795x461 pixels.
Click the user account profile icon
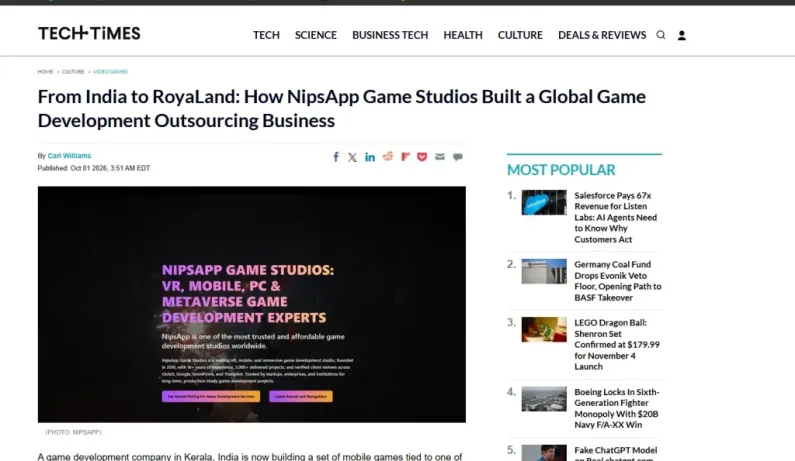point(682,35)
